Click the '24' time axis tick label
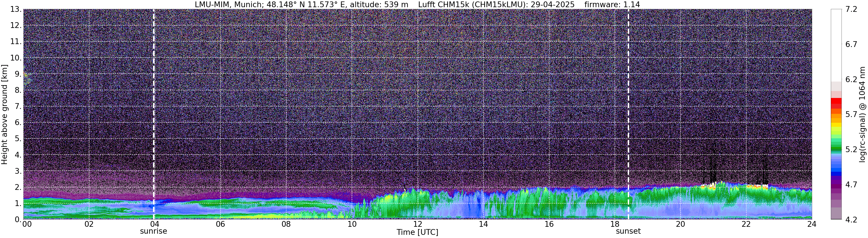This screenshot has height=238, width=868. pos(812,224)
